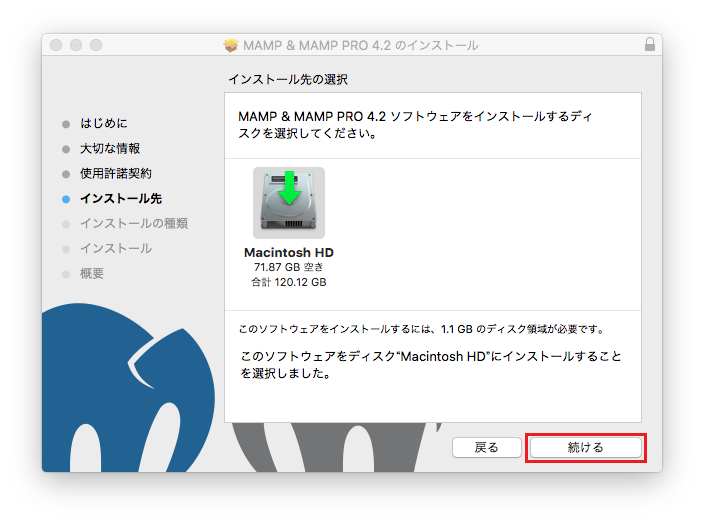Screen dimensions: 704x522
Task: Select the インストール step in sidebar
Action: click(116, 249)
